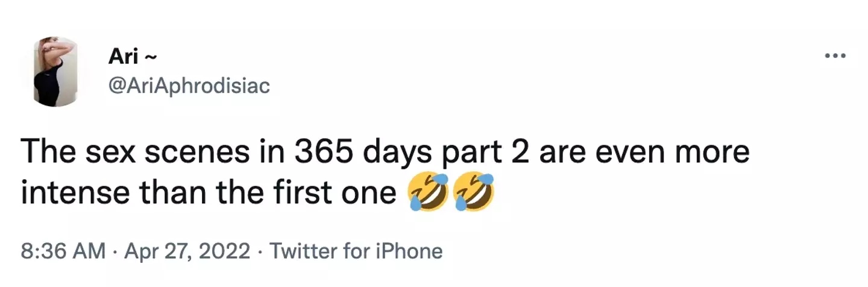Open the @AriAphrodisiac handle link
Viewport: 868px width, 287px height.
click(x=189, y=86)
